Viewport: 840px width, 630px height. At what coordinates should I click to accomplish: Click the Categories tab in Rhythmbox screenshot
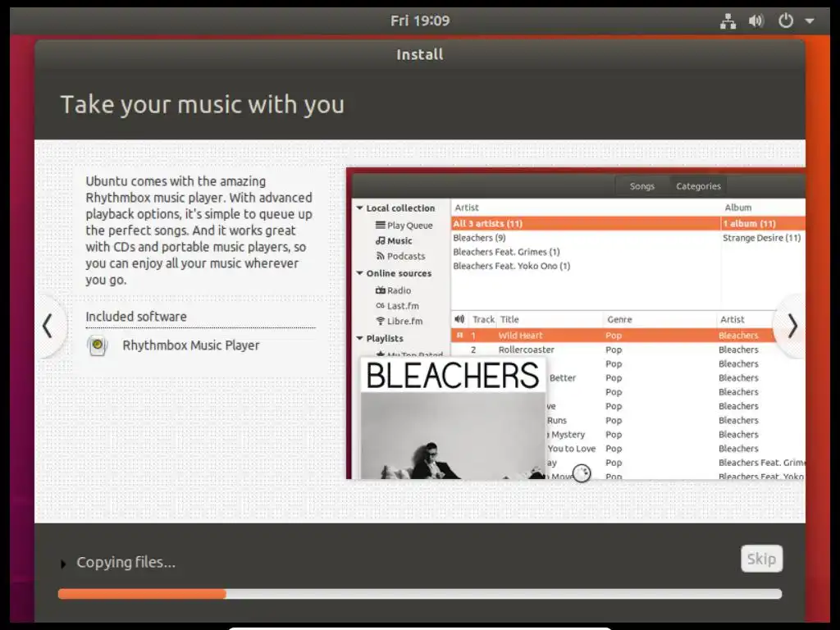698,186
